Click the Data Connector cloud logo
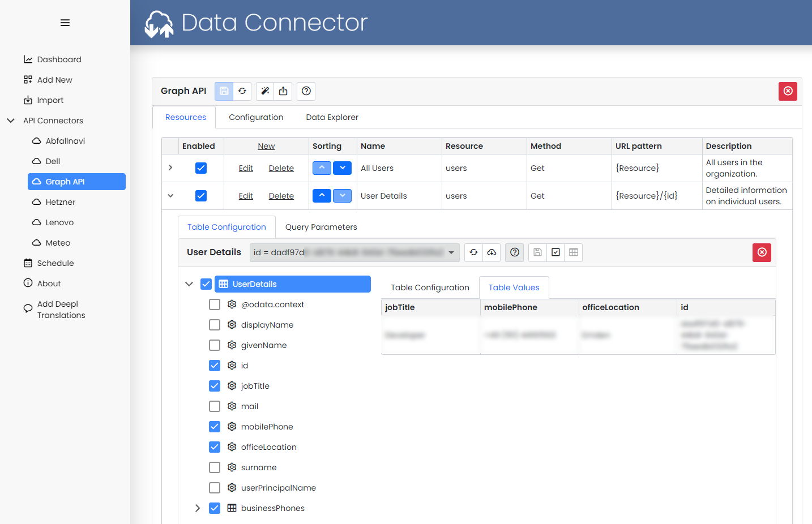Screen dimensions: 812x524 (159, 24)
